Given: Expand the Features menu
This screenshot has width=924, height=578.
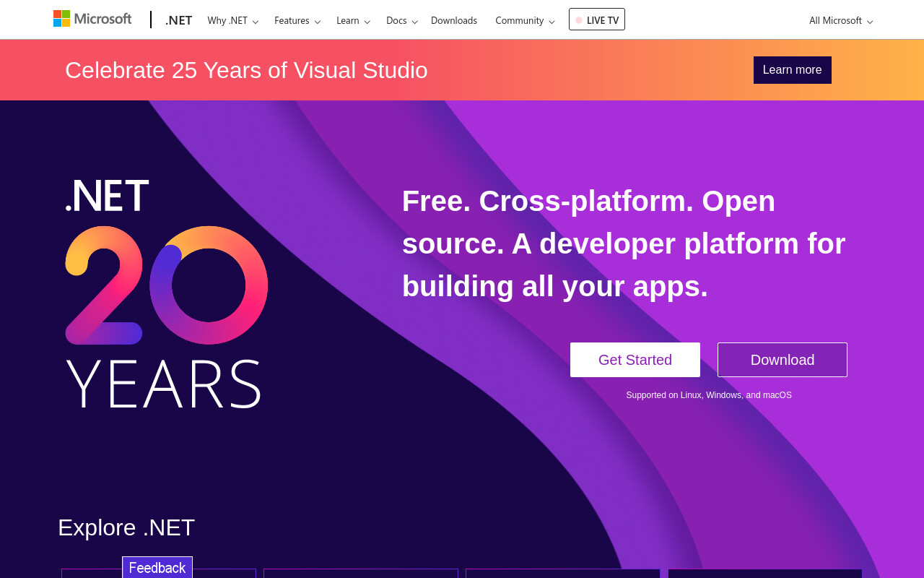Looking at the screenshot, I should [x=297, y=20].
